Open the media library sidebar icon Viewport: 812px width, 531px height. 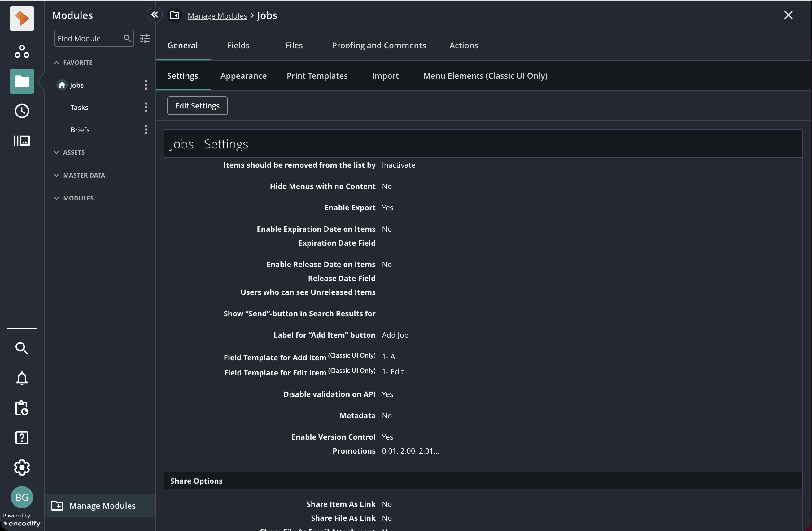click(x=22, y=141)
